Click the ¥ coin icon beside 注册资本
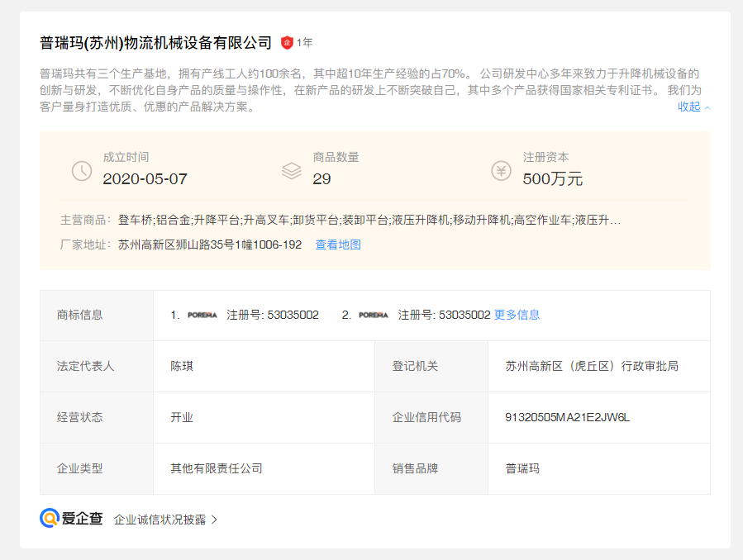The width and height of the screenshot is (743, 560). pyautogui.click(x=502, y=171)
